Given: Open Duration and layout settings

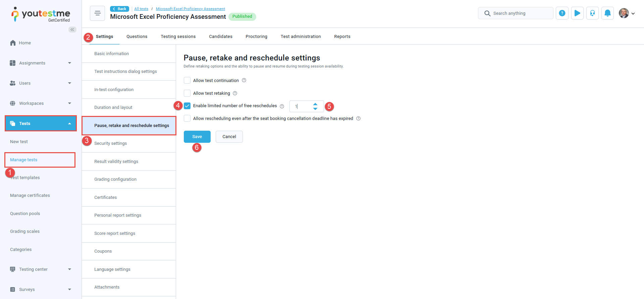Looking at the screenshot, I should click(129, 108).
